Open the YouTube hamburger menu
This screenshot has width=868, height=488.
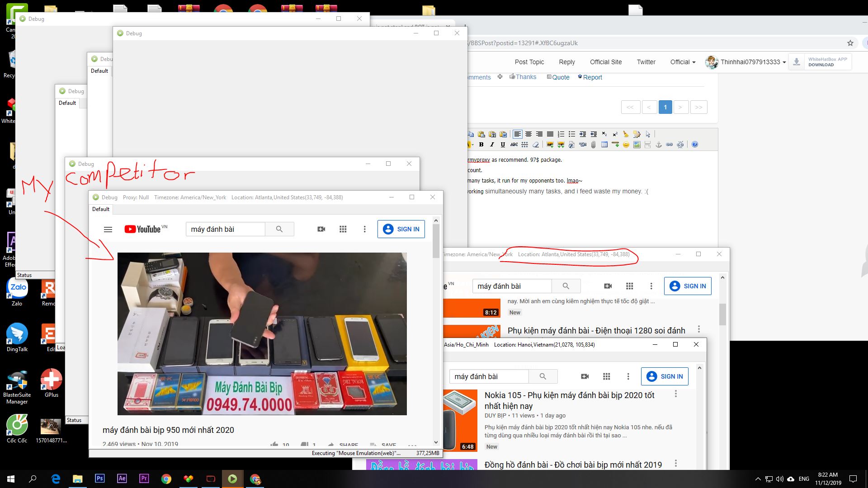(x=108, y=230)
